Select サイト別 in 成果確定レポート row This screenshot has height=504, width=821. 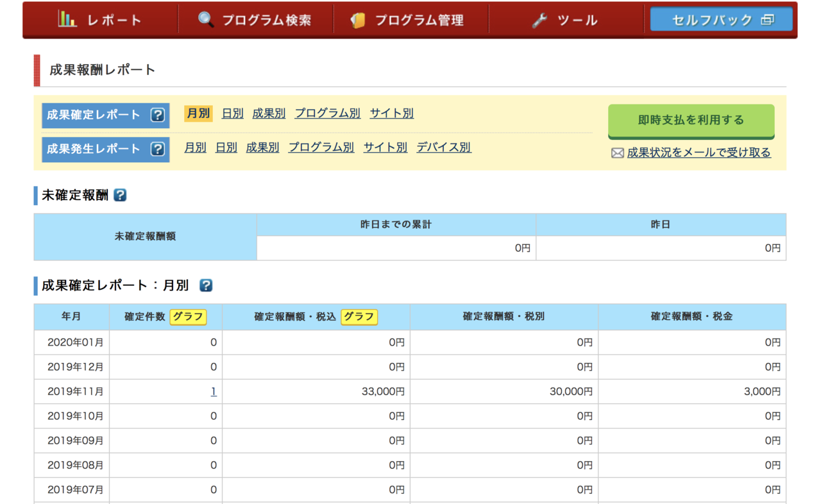[x=392, y=113]
